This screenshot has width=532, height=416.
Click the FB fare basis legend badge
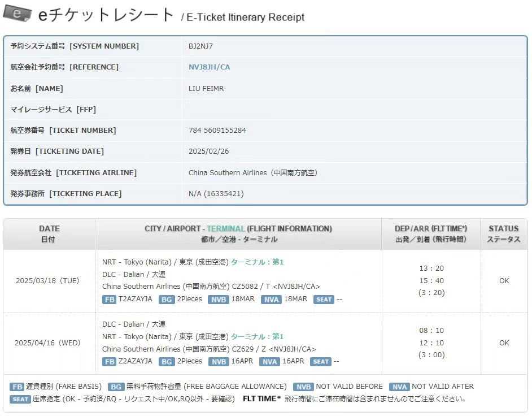[17, 387]
